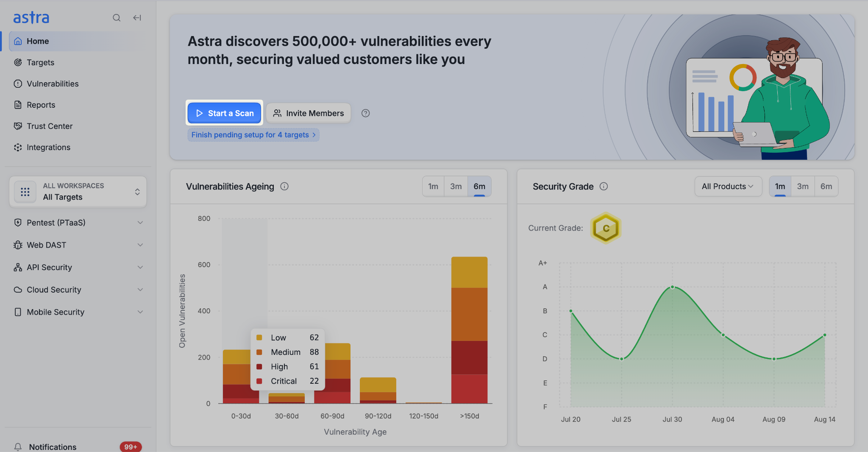Select 3m range for Vulnerabilities Ageing
The width and height of the screenshot is (868, 452).
[x=456, y=187]
